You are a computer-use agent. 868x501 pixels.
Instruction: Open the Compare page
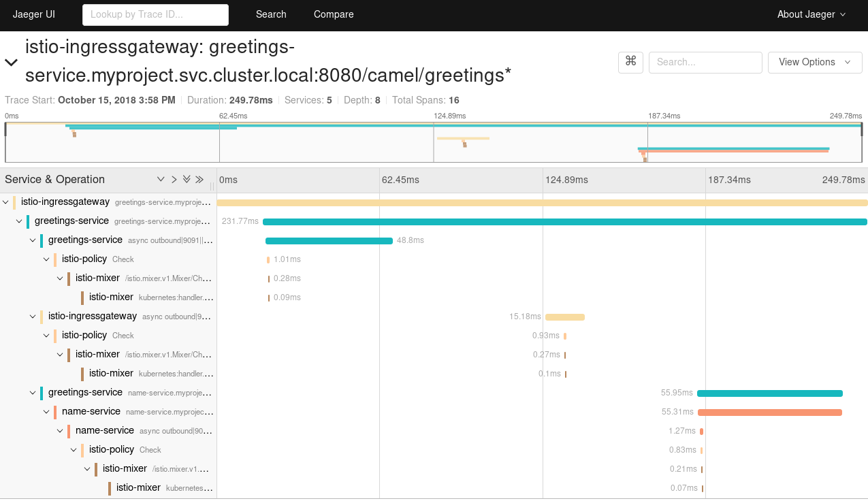(334, 14)
